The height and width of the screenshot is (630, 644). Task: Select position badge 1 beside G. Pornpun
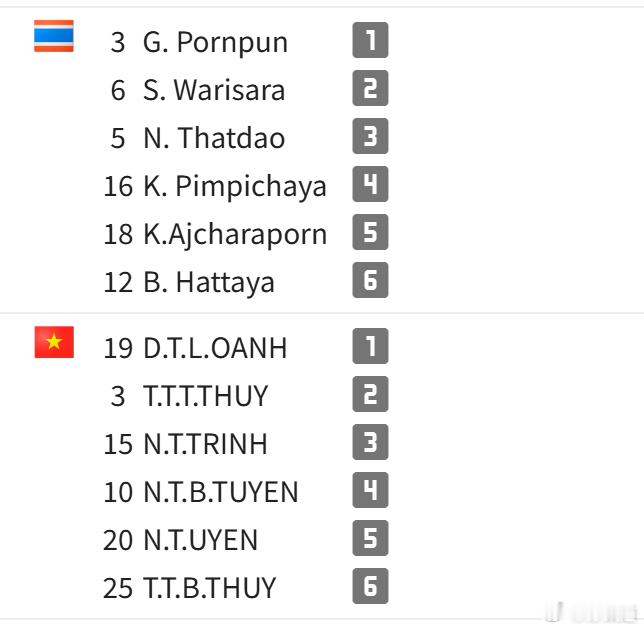pos(370,40)
